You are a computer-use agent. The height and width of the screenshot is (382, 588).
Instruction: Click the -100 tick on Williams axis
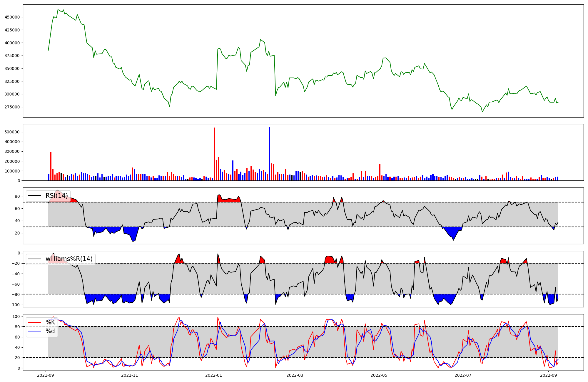tap(15, 305)
